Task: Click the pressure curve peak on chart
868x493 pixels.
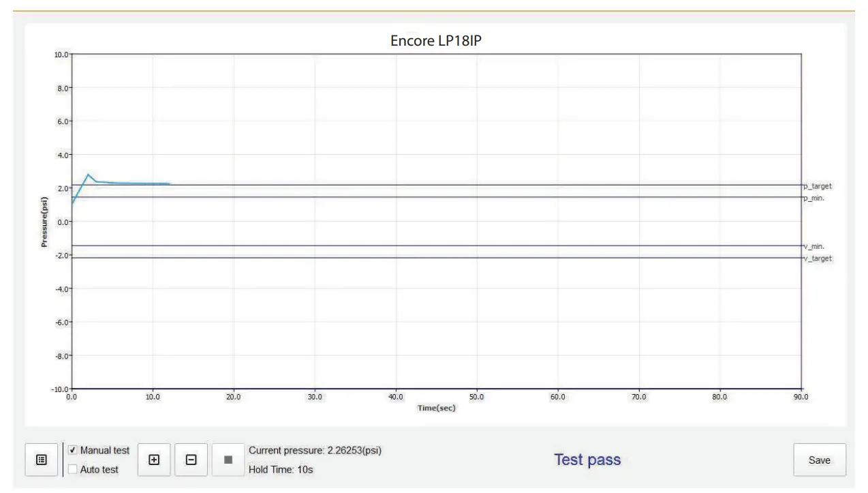Action: pos(88,175)
